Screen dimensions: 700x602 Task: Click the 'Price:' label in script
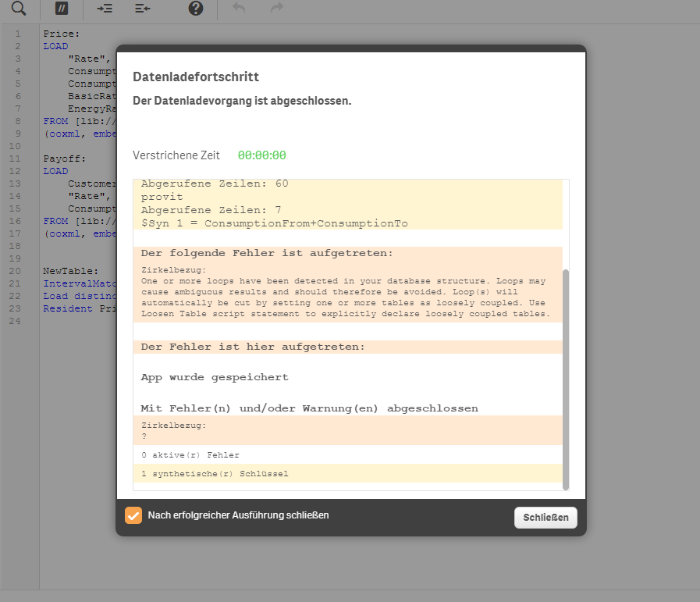click(61, 34)
